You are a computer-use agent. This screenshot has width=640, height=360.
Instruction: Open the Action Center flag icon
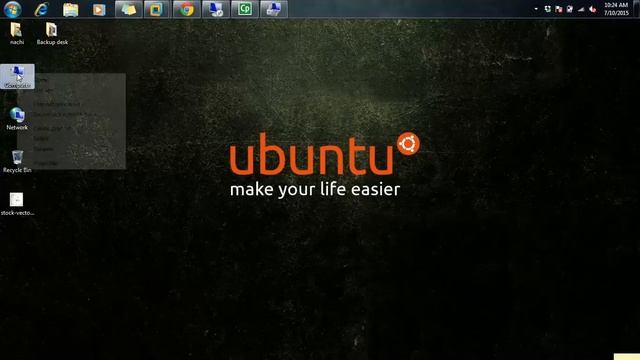click(558, 9)
